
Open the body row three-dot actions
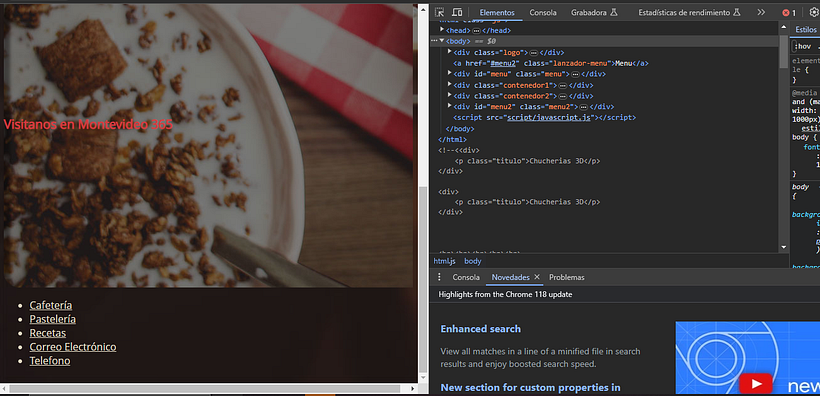click(x=434, y=41)
